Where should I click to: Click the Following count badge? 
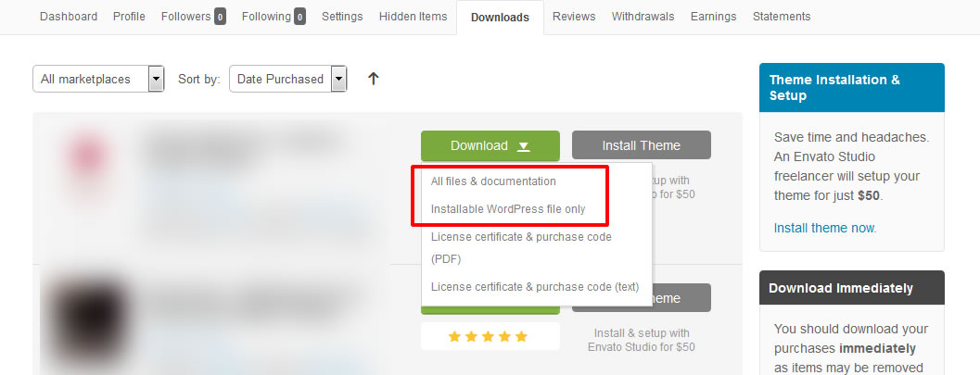click(x=300, y=17)
